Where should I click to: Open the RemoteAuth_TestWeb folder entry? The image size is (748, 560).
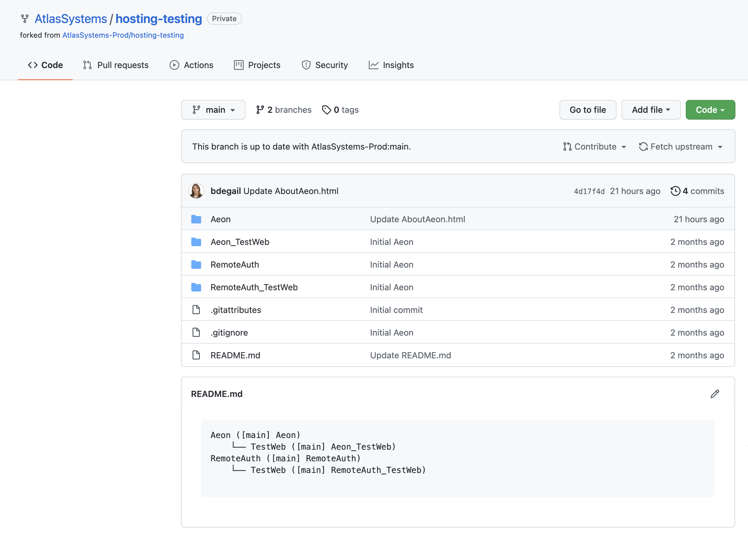pos(254,287)
